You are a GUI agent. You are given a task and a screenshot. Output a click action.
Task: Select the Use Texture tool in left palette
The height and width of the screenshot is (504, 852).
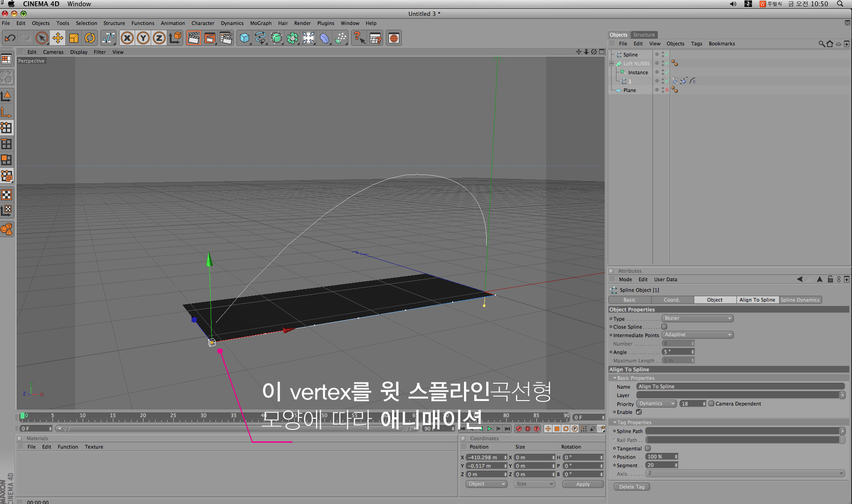click(x=7, y=194)
